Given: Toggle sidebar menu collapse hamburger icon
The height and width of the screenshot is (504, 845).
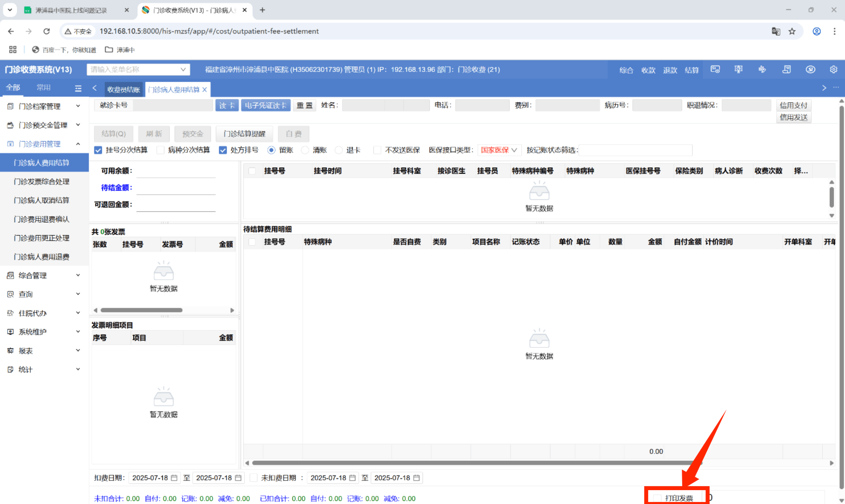Looking at the screenshot, I should tap(78, 88).
